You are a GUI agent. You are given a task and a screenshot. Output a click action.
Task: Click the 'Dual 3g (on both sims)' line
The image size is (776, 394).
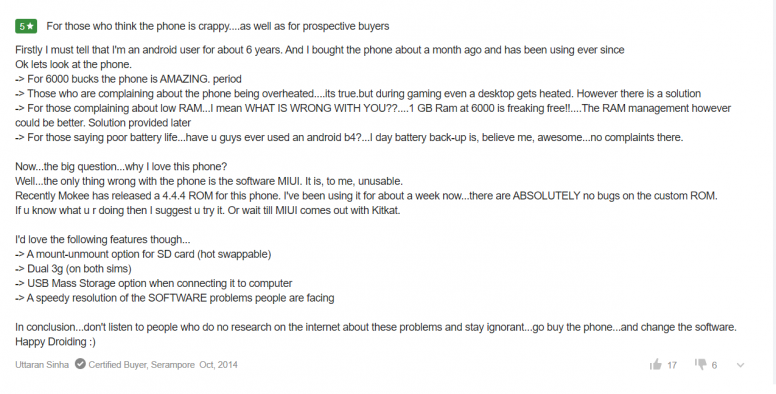tap(73, 269)
